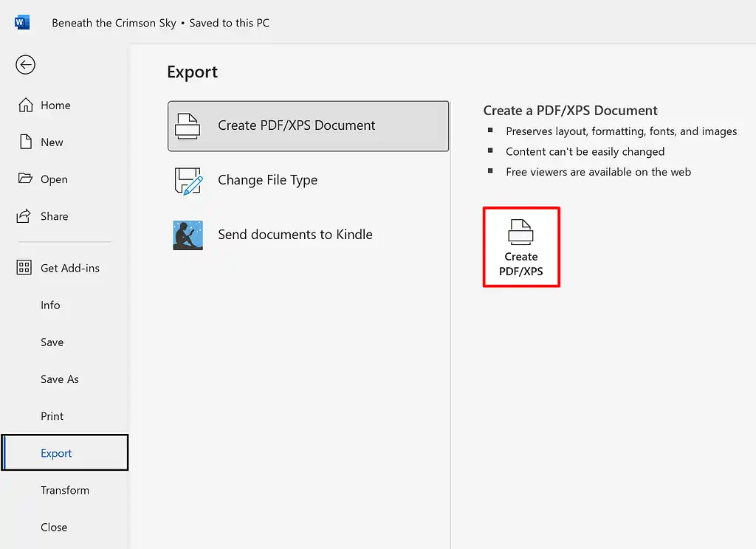Image resolution: width=756 pixels, height=549 pixels.
Task: Click the Send to Kindle reader icon
Action: 188,235
